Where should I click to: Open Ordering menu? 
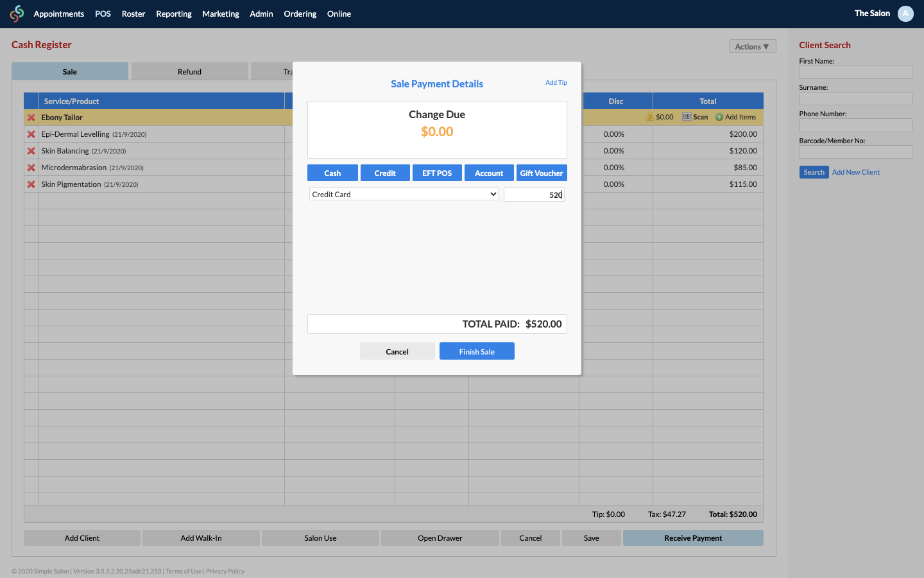300,13
